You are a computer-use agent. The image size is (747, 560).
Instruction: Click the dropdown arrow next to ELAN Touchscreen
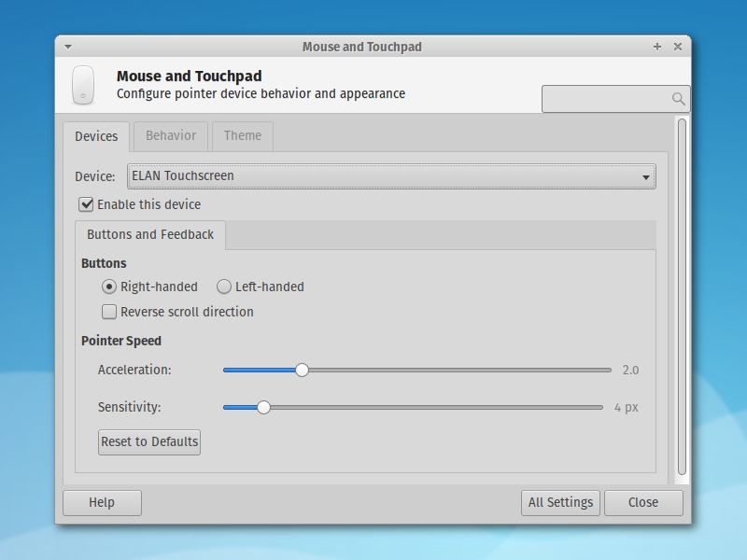[x=645, y=176]
